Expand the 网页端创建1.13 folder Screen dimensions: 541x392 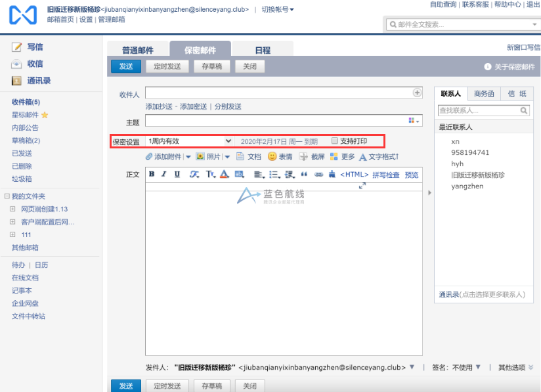(12, 209)
